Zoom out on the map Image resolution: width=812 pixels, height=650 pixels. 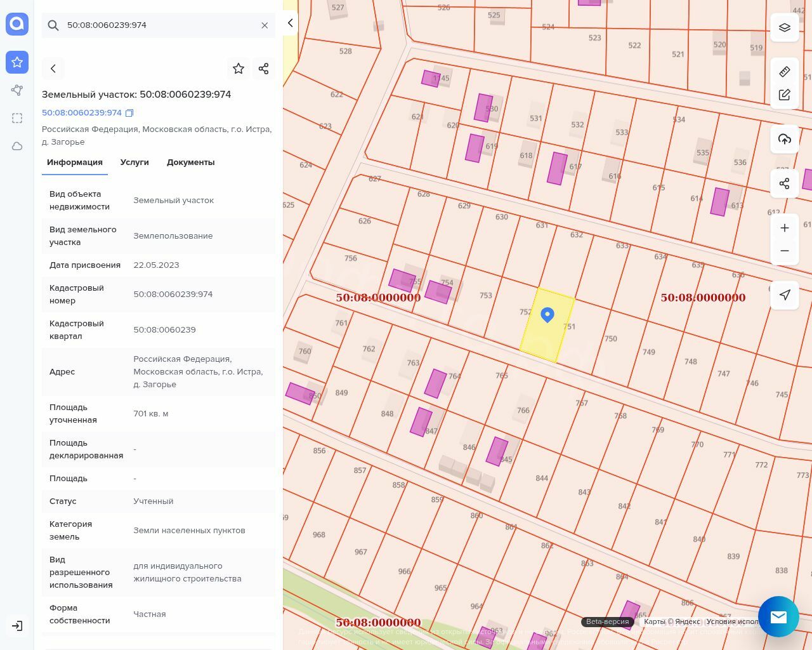pos(785,251)
